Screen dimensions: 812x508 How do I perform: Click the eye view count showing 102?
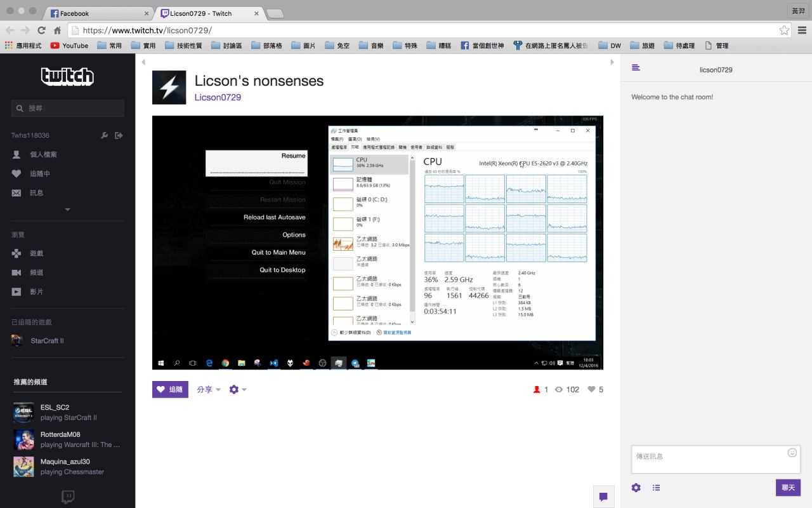coord(567,390)
